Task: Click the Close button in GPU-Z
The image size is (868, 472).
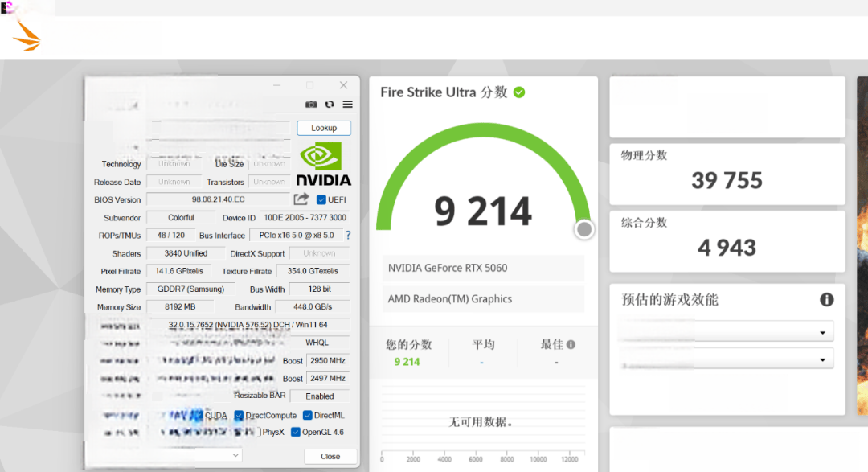Action: click(x=330, y=457)
